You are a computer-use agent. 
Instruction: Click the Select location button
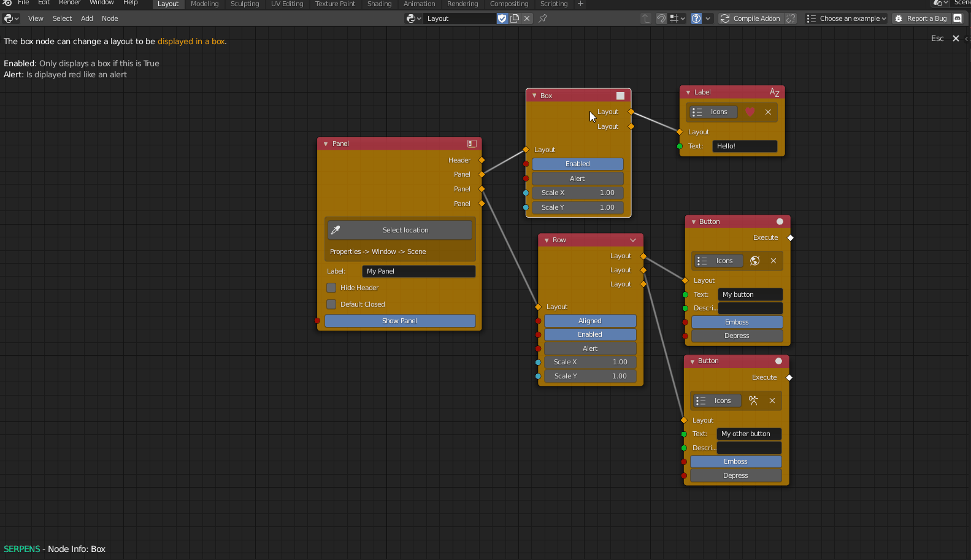pyautogui.click(x=400, y=230)
